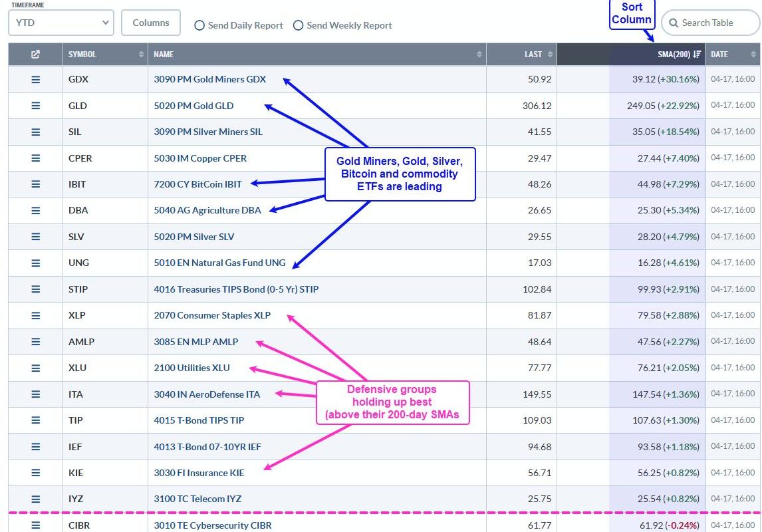762x532 pixels.
Task: Open the YTD timeframe dropdown
Action: point(61,23)
